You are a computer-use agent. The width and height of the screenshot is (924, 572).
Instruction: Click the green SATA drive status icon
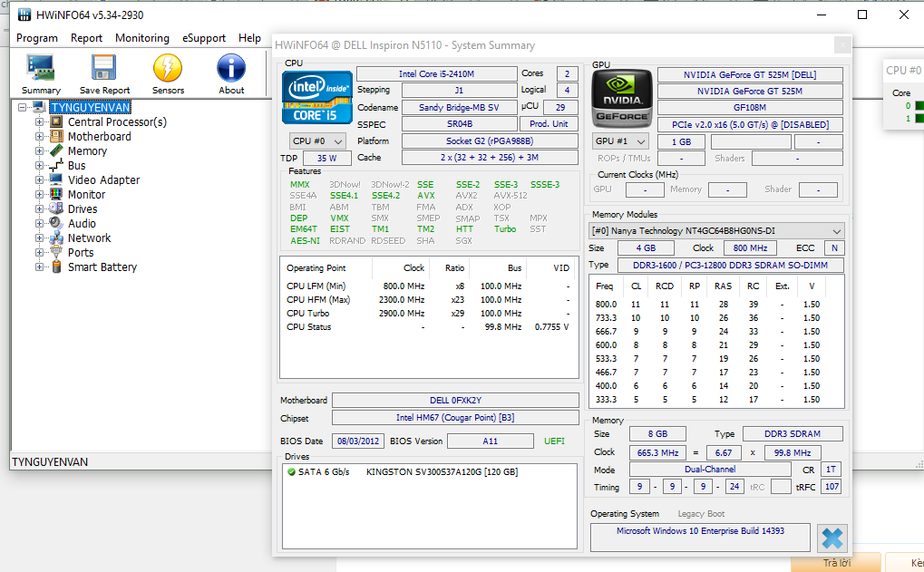coord(290,472)
